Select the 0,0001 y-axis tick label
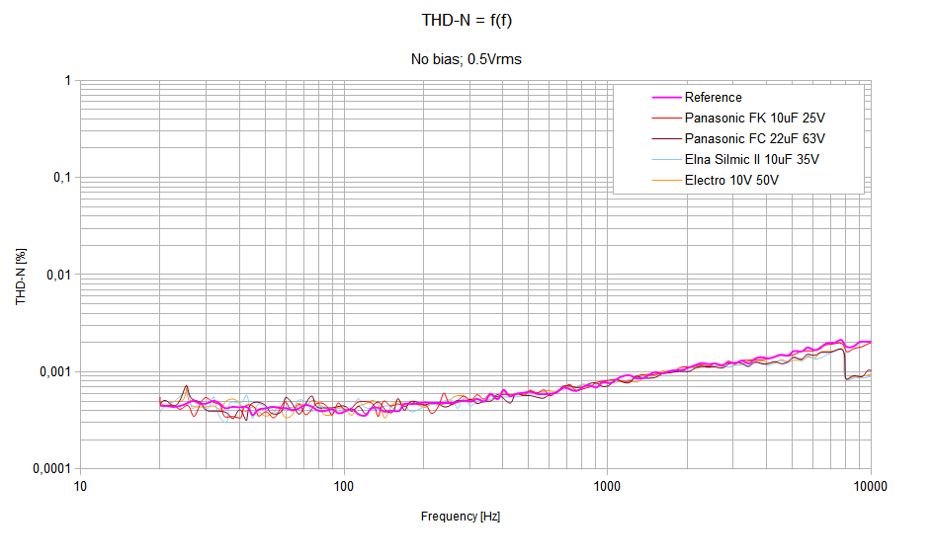934x560 pixels. [47, 469]
